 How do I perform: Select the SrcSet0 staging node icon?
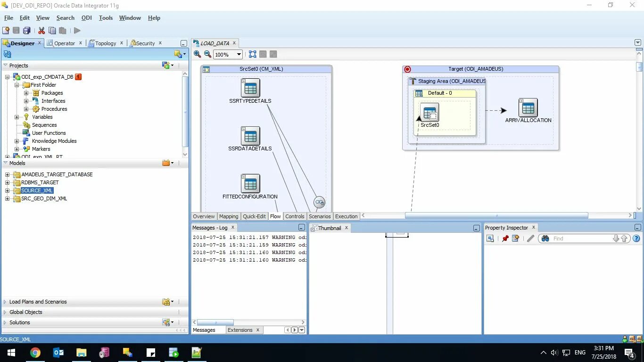click(x=429, y=113)
